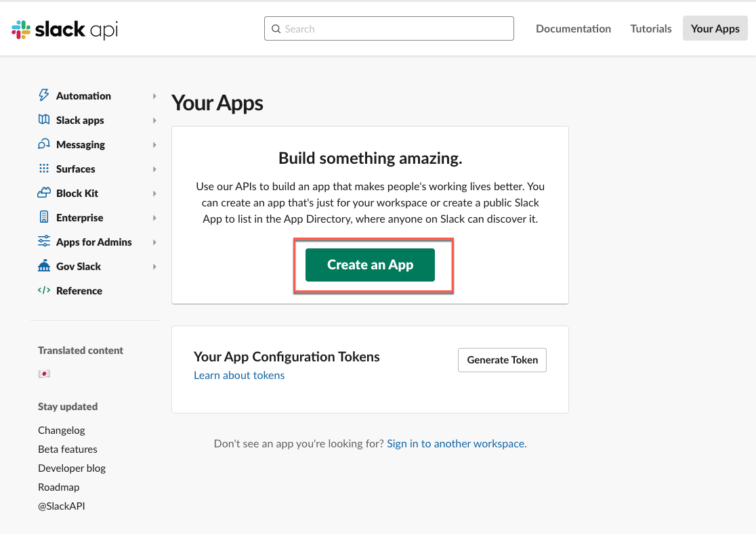Click the Generate Token button
756x534 pixels.
tap(503, 360)
